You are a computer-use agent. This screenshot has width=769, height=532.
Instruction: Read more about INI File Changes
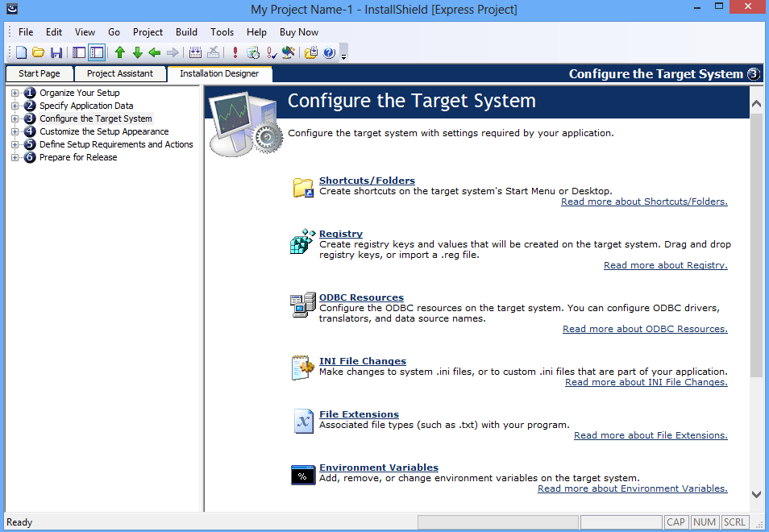646,382
